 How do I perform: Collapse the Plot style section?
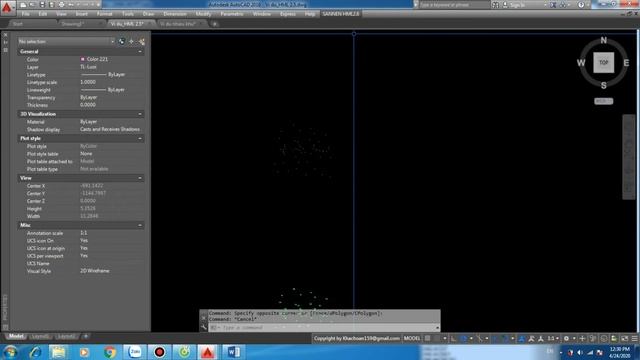coord(140,138)
